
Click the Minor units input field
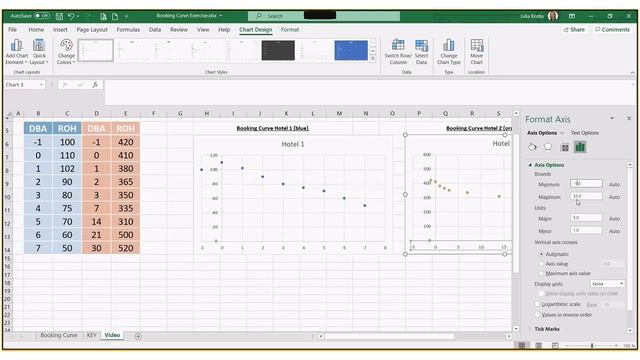click(x=586, y=231)
